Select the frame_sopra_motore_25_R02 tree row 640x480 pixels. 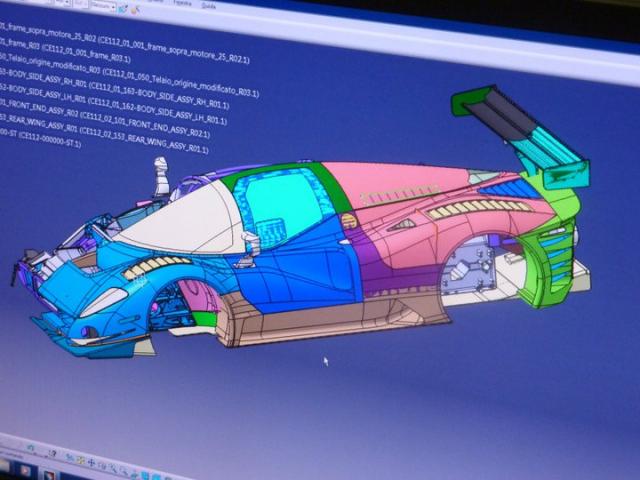point(122,42)
